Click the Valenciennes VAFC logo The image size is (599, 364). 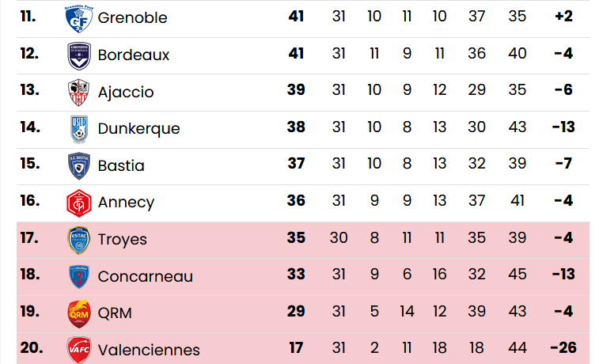tap(78, 349)
